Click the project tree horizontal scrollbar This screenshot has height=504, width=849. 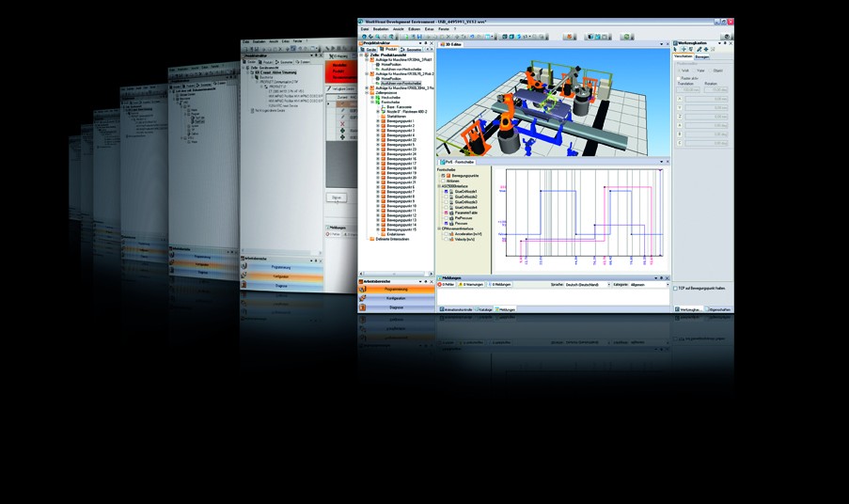coord(397,274)
